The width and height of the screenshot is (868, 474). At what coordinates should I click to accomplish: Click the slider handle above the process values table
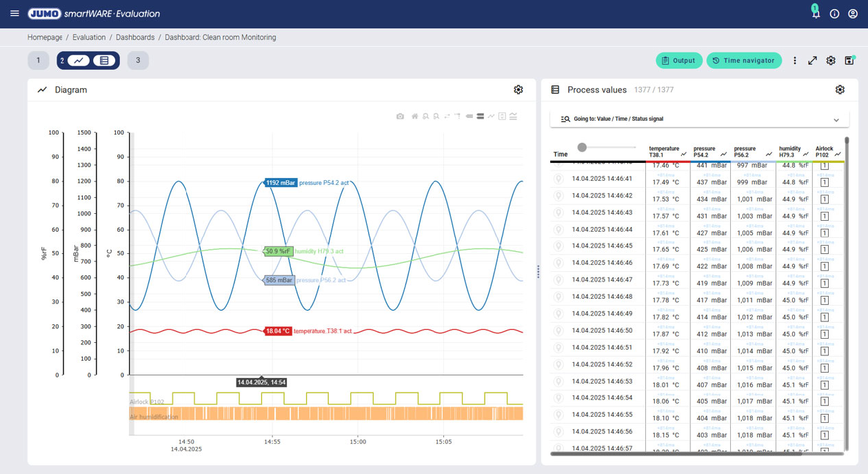tap(582, 147)
